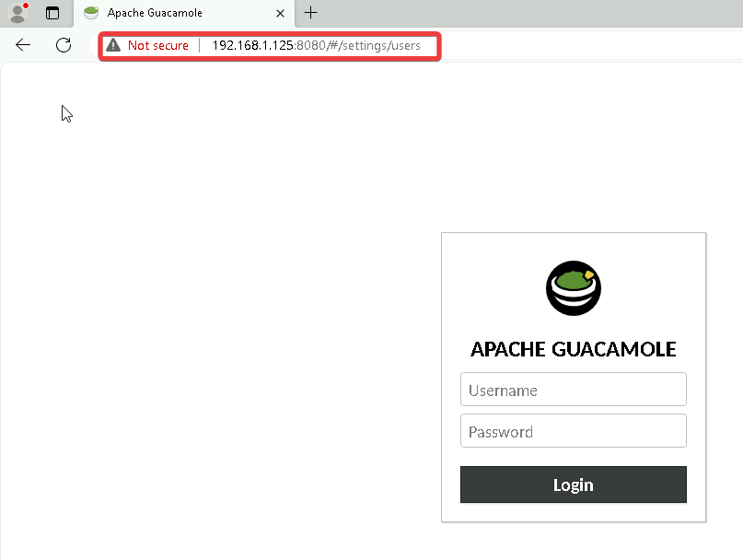743x560 pixels.
Task: Click inside the Password field
Action: (x=573, y=430)
